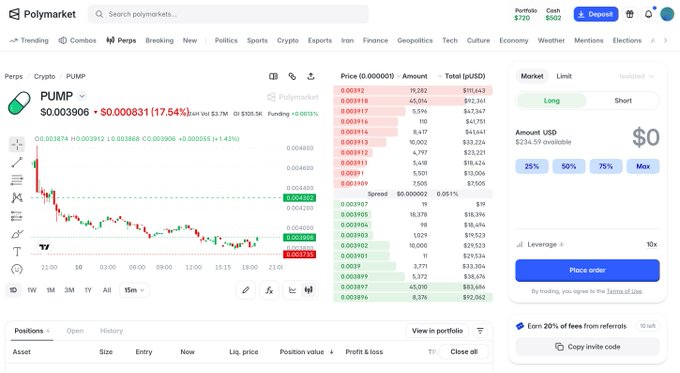The height and width of the screenshot is (373, 680).
Task: Click the Crypto breadcrumb
Action: [x=45, y=76]
